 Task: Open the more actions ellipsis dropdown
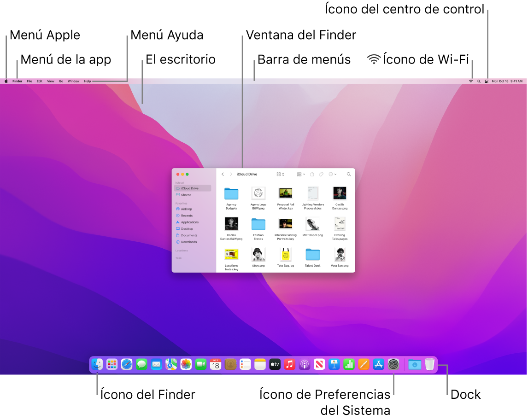tap(331, 174)
